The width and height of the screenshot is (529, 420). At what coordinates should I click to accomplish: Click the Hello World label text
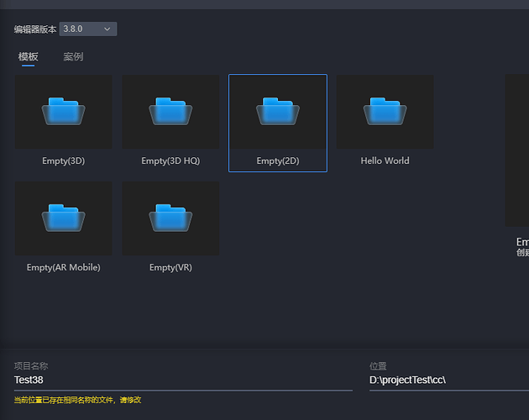click(385, 160)
